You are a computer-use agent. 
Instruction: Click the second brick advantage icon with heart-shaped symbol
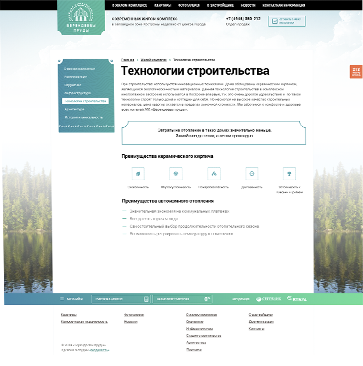coord(176,173)
